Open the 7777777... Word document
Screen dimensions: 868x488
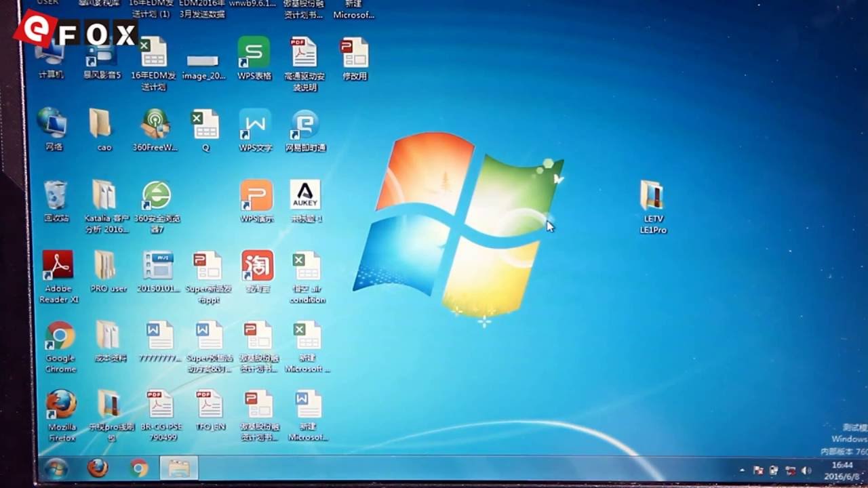(160, 342)
